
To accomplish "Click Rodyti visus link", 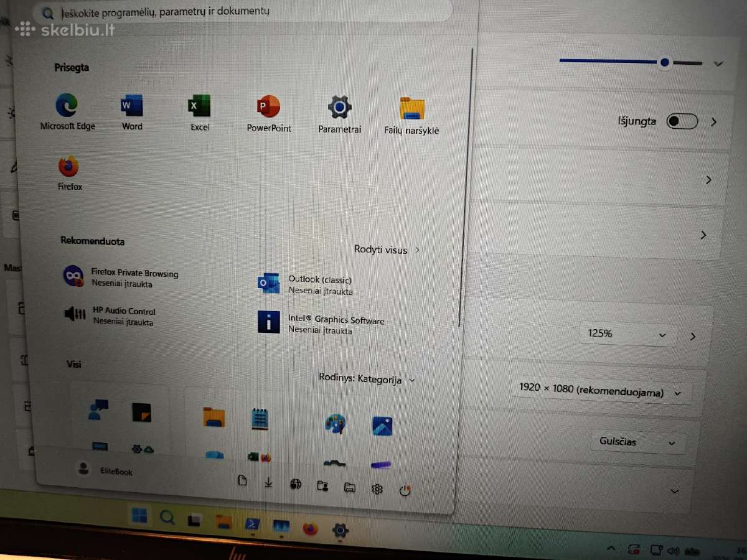I will 387,250.
